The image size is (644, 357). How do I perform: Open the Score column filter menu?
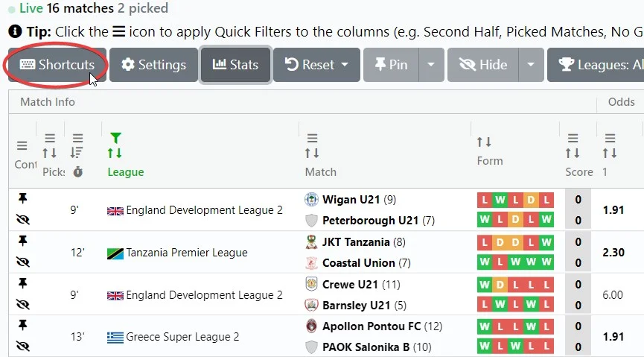573,138
